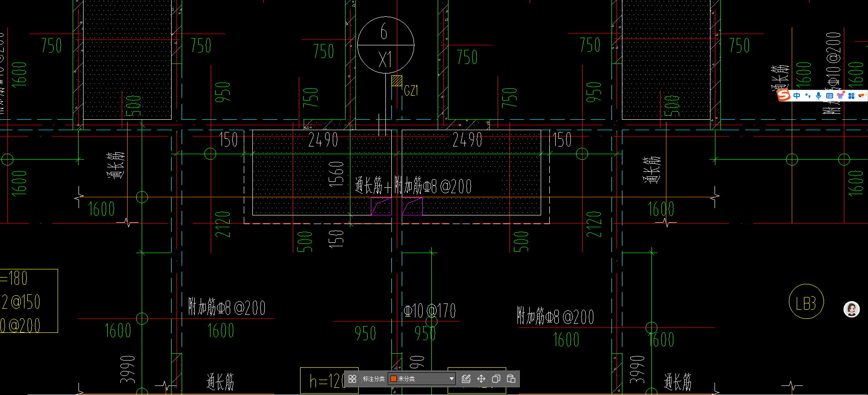
Task: Click the orange 未分类 color swatch
Action: pyautogui.click(x=394, y=379)
